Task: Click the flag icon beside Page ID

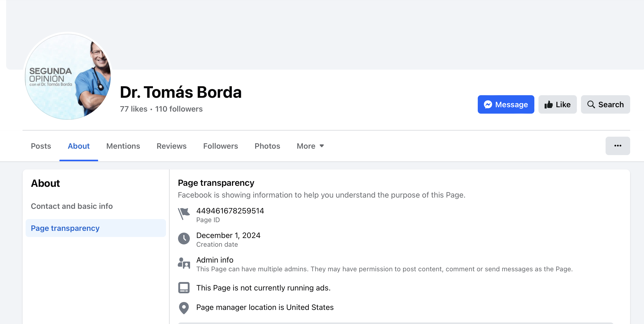Action: (184, 213)
